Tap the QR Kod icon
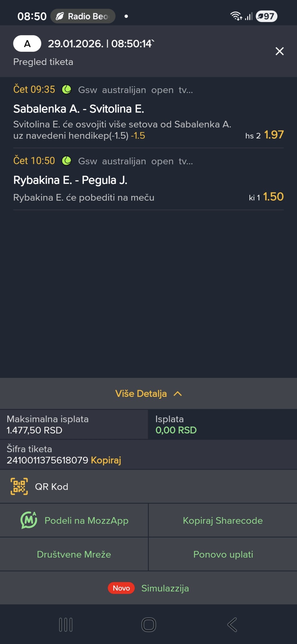Viewport: 297px width, 644px height. pyautogui.click(x=19, y=486)
